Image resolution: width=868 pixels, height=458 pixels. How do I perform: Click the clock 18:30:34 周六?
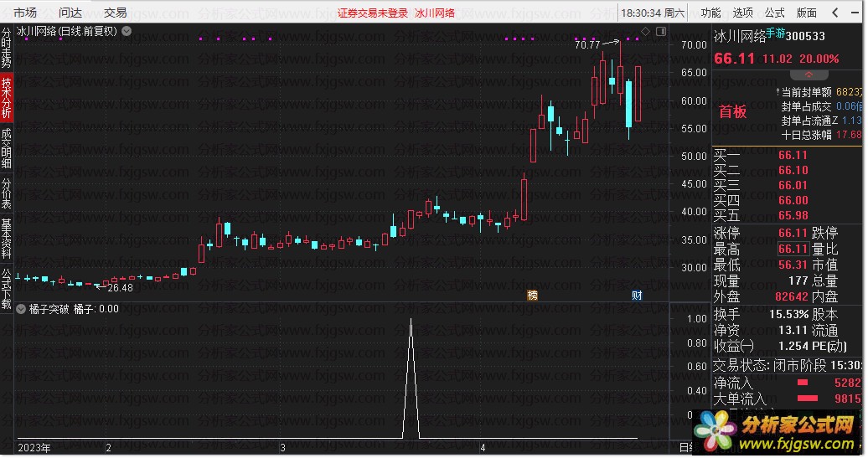pos(652,13)
